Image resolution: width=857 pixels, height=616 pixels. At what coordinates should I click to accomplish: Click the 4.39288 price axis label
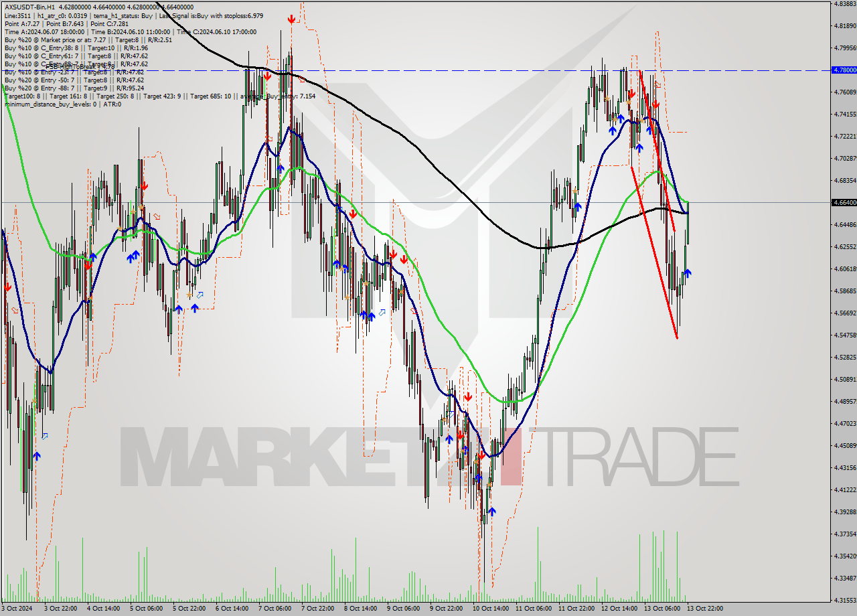click(x=845, y=512)
